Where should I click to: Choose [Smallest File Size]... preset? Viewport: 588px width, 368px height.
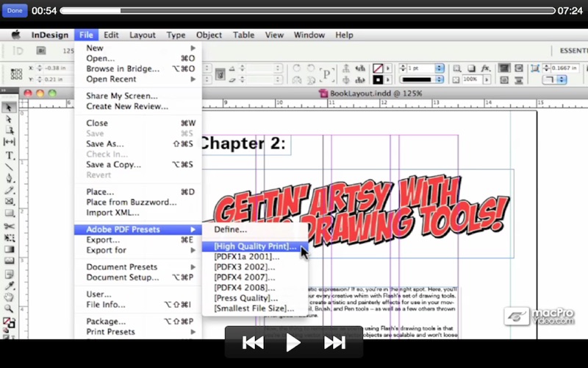[x=255, y=308]
